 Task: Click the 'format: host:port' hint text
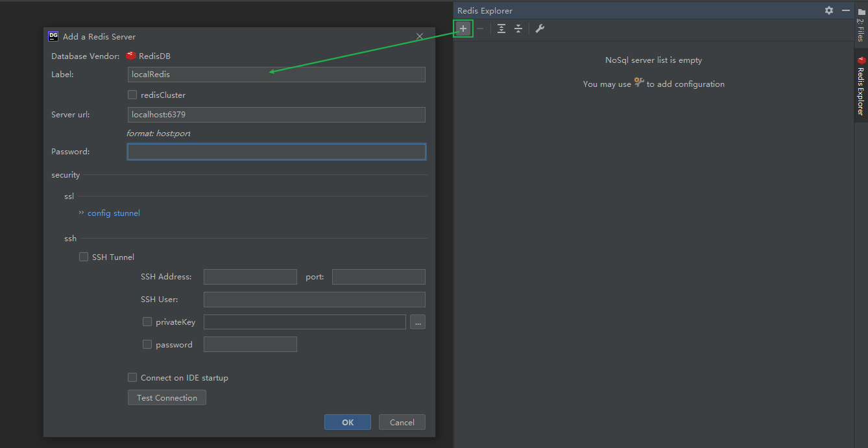click(x=158, y=134)
